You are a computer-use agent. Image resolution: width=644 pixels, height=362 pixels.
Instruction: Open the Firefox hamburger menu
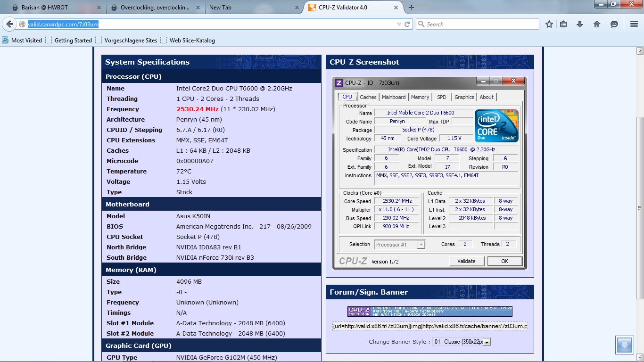click(x=634, y=24)
